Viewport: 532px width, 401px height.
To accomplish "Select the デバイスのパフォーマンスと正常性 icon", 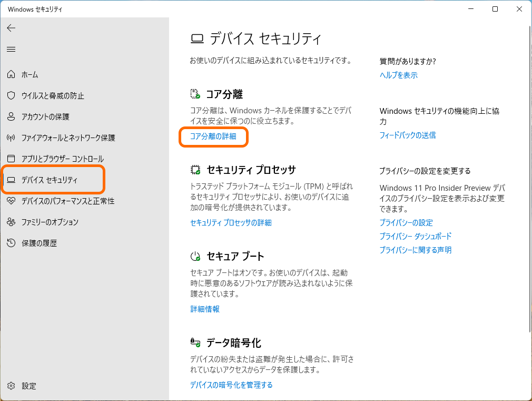I will point(11,201).
